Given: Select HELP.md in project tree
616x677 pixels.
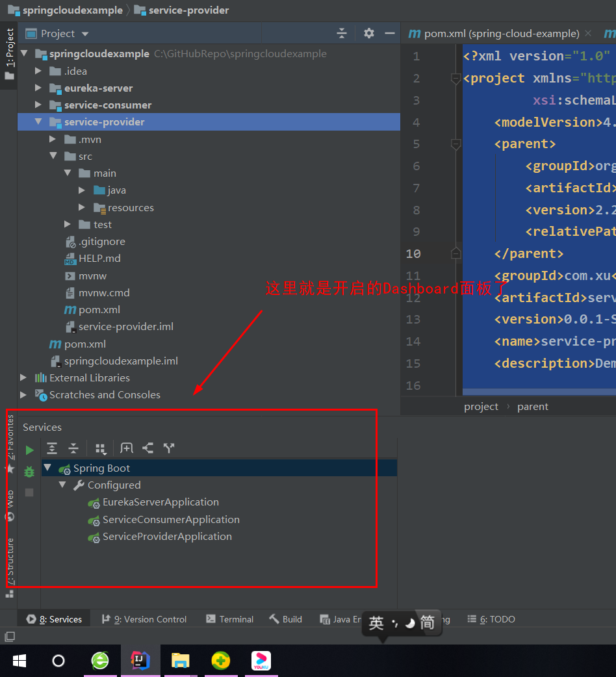Looking at the screenshot, I should click(x=99, y=258).
